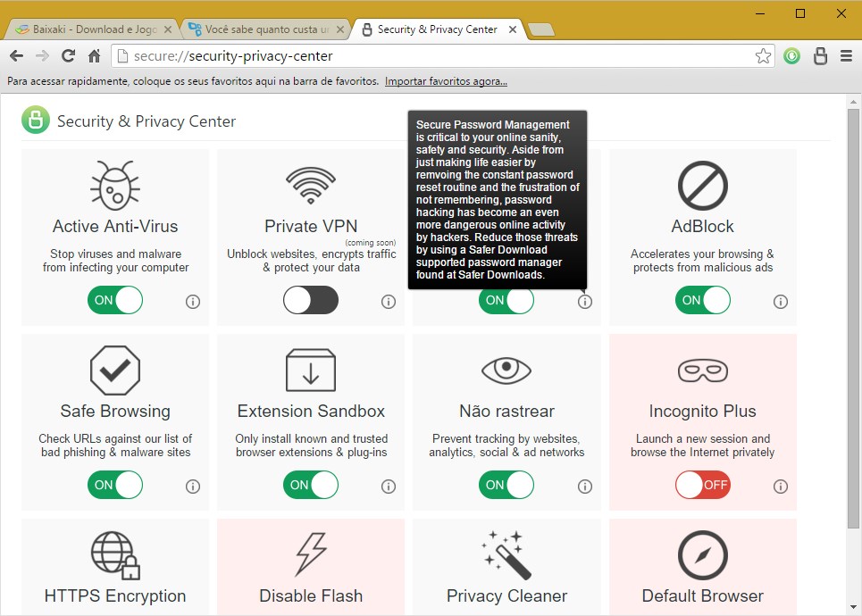Click the Active Anti-Virus bug icon
Viewport: 862px width, 616px height.
[x=115, y=185]
